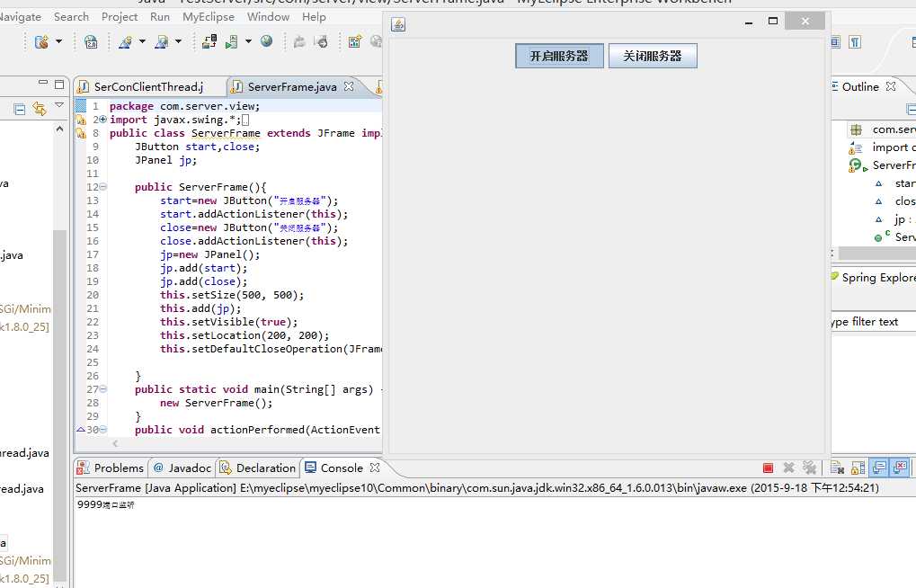The width and height of the screenshot is (916, 588).
Task: Click the deploy to server toolbar icon
Action: pos(209,41)
